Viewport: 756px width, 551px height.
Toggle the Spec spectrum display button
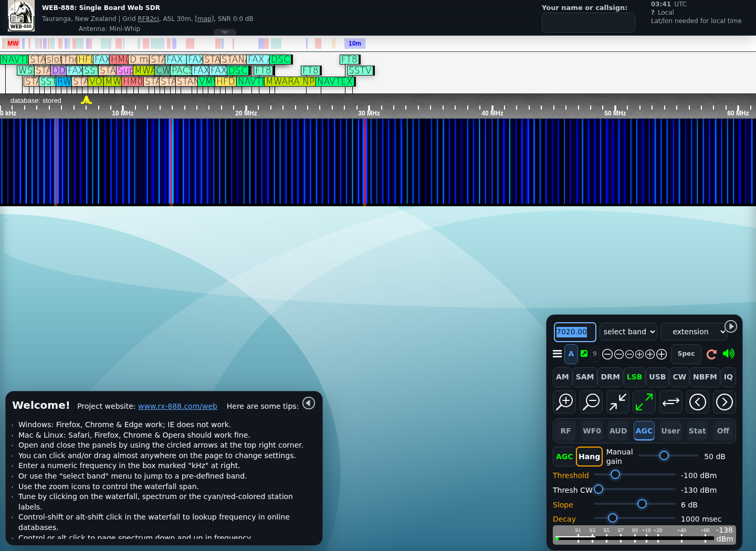point(686,354)
